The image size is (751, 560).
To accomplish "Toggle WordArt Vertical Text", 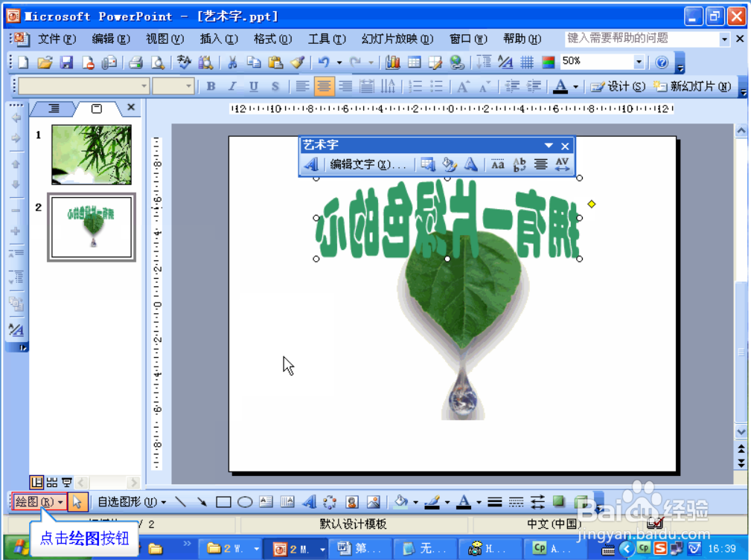I will coord(520,164).
